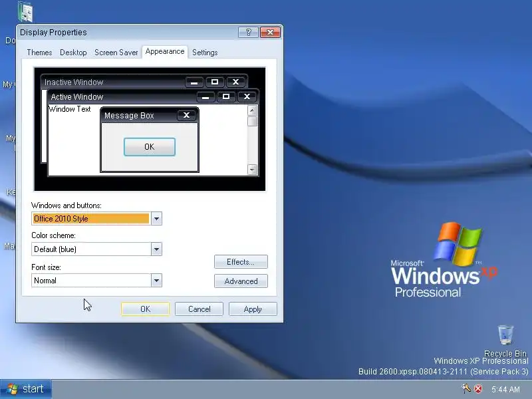Screen dimensions: 532x399
Task: Click the preview scrollbar down arrow
Action: coord(252,170)
